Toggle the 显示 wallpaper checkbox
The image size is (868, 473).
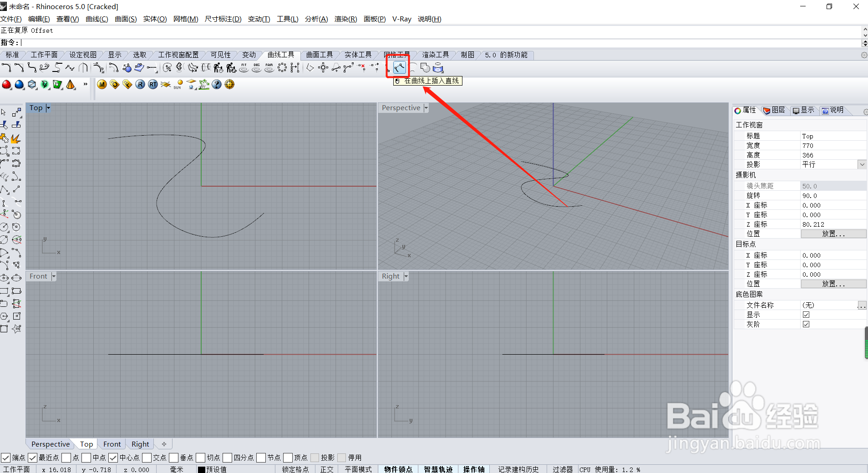click(806, 315)
